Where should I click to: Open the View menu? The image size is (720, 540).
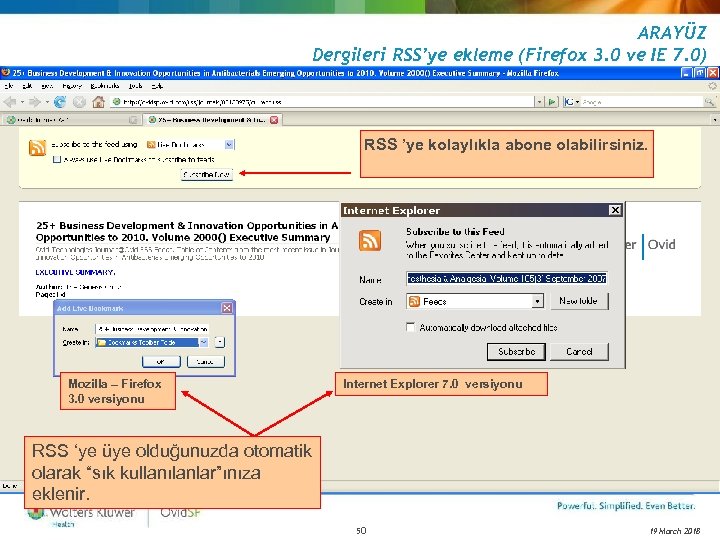click(x=47, y=86)
